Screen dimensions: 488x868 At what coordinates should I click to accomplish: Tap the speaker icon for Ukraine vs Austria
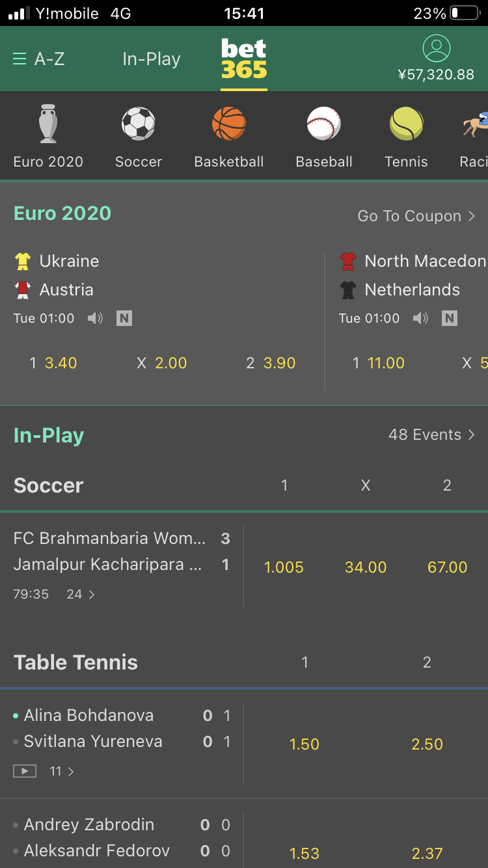(x=96, y=318)
